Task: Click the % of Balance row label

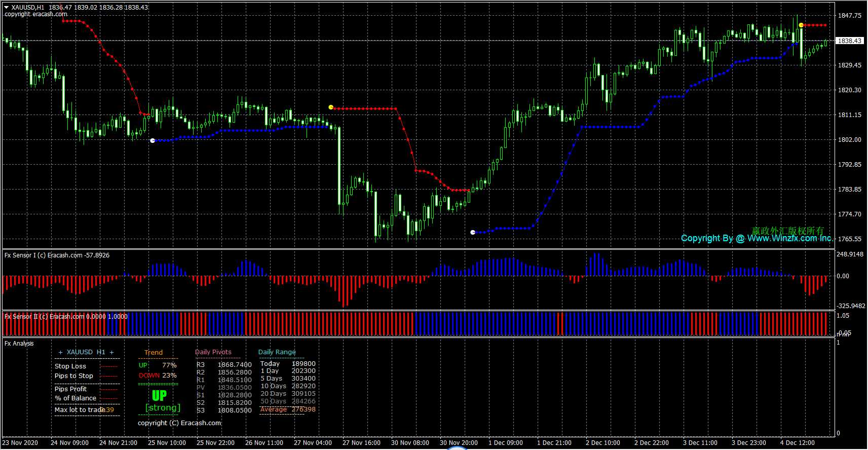Action: [76, 398]
